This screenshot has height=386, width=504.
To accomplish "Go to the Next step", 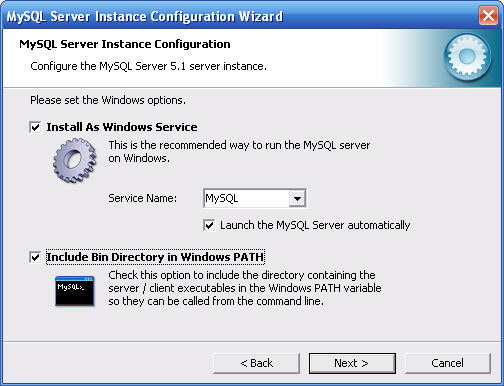I will 352,363.
